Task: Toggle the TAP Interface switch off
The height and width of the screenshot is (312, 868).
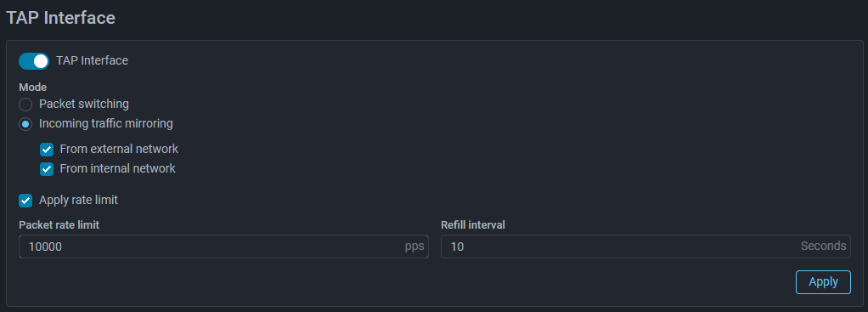Action: click(x=34, y=61)
